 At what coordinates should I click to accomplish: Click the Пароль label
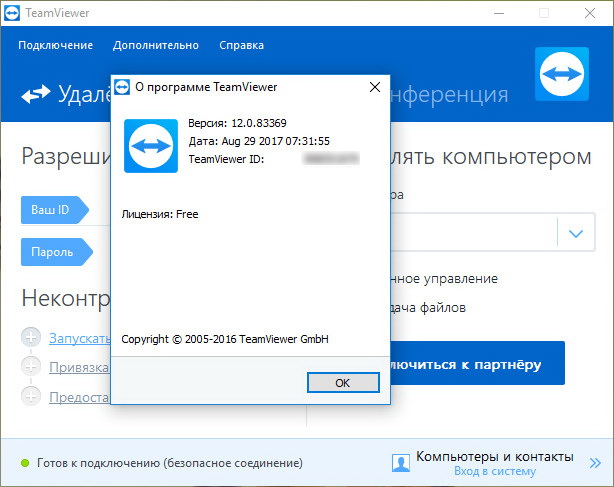[x=56, y=252]
